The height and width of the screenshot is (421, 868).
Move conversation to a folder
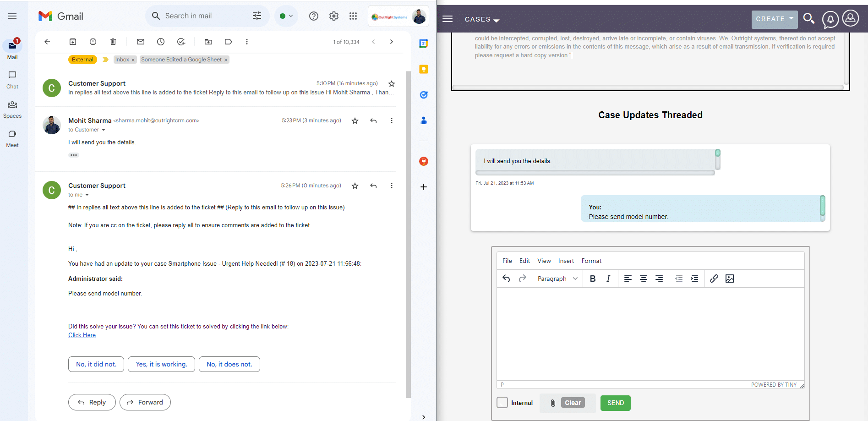pyautogui.click(x=208, y=42)
